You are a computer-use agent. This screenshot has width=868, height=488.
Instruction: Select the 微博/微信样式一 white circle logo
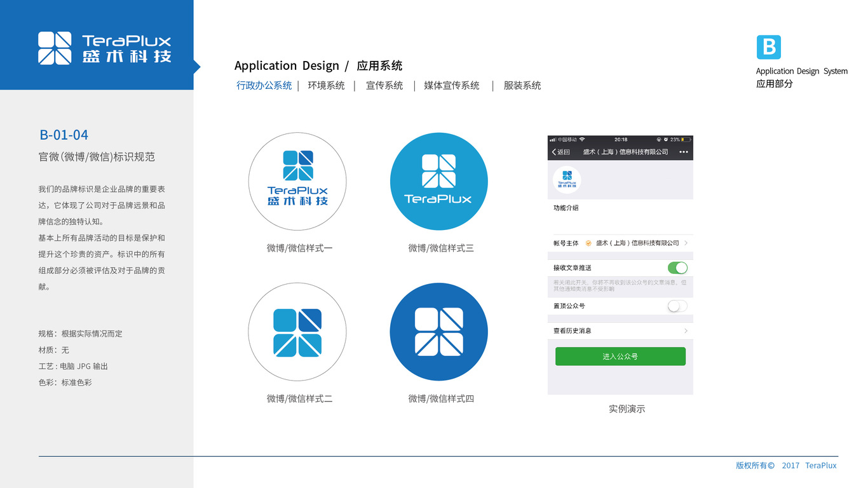click(x=297, y=182)
